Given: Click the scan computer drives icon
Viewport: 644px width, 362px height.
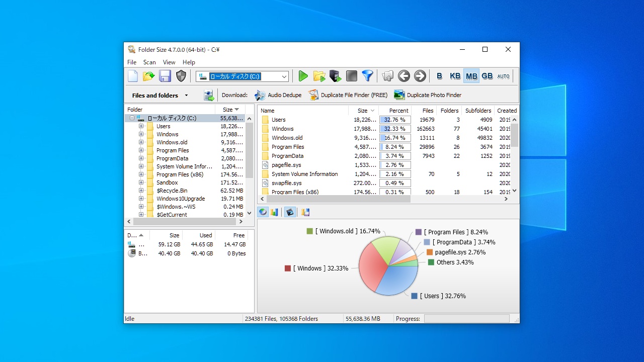Looking at the screenshot, I should 335,76.
